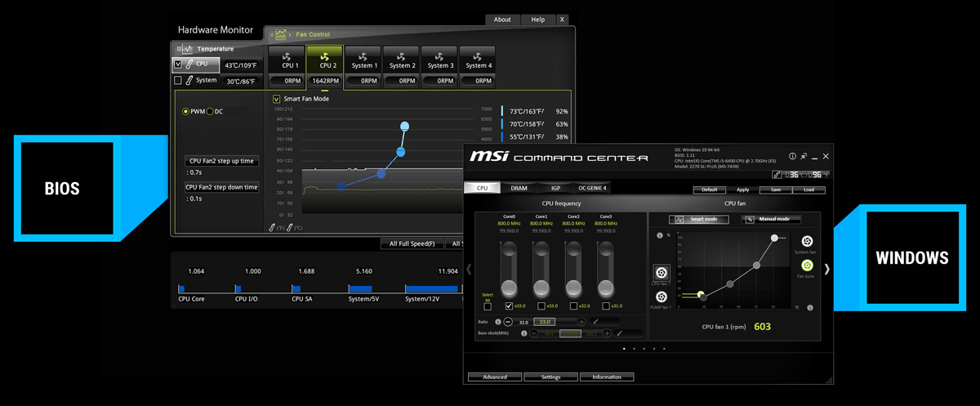Screen dimensions: 980x406
Task: Click the All Full Speed(F) button
Action: pyautogui.click(x=412, y=243)
